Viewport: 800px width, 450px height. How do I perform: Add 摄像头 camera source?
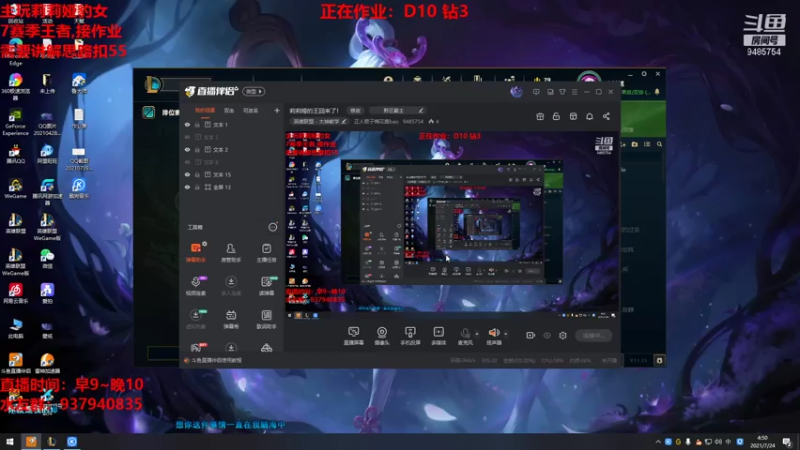tap(382, 336)
